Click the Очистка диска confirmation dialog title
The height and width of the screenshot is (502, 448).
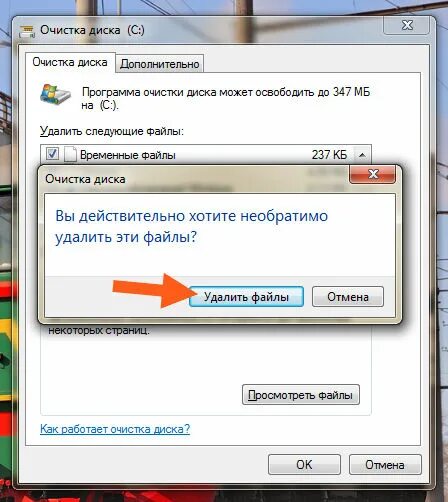(85, 179)
